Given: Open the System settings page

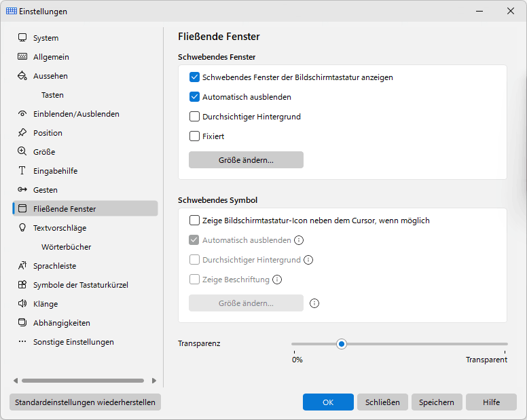Looking at the screenshot, I should 85,37.
